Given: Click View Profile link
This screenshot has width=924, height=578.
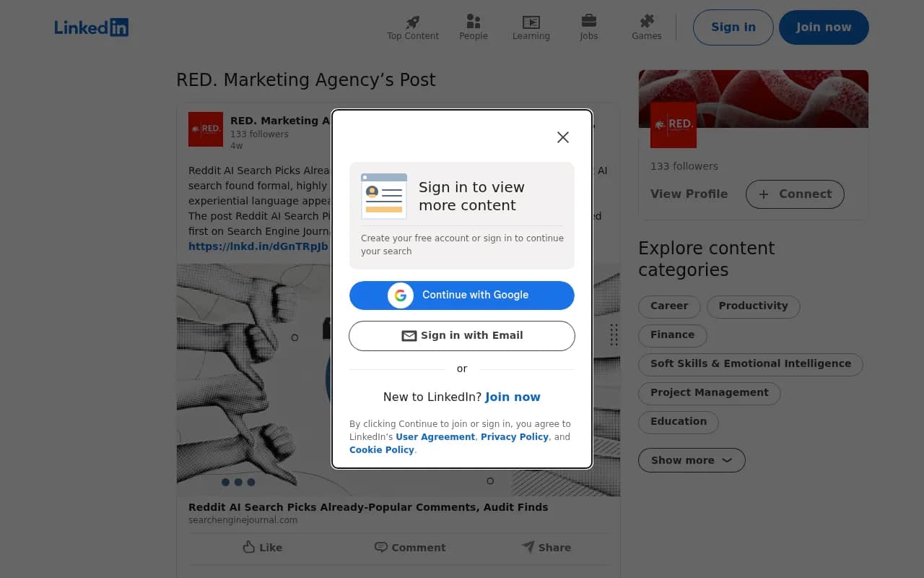Looking at the screenshot, I should 689,194.
